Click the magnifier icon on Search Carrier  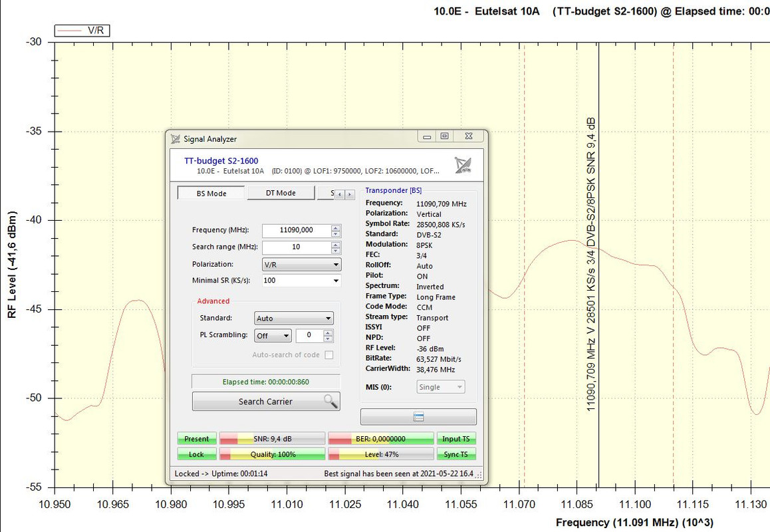coord(330,402)
